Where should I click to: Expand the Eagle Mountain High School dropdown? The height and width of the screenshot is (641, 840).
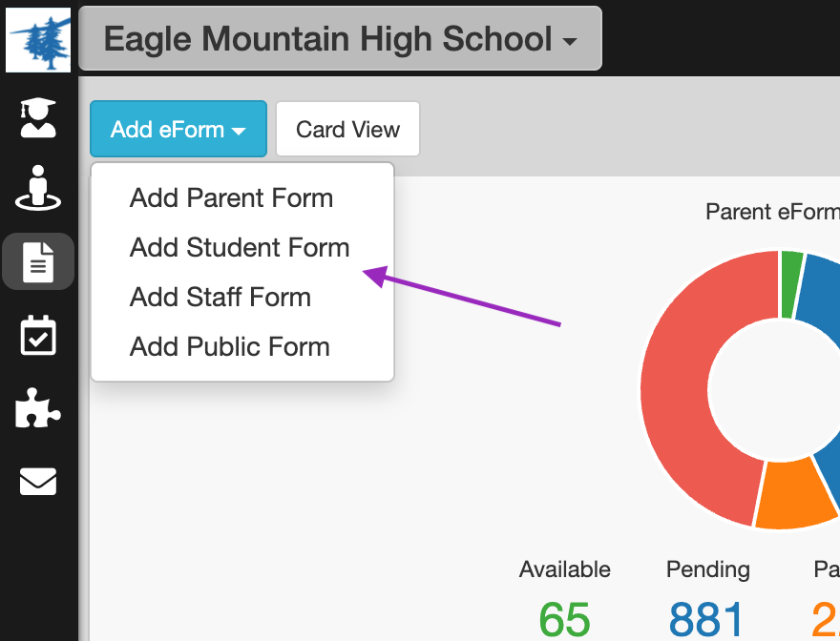pos(340,39)
